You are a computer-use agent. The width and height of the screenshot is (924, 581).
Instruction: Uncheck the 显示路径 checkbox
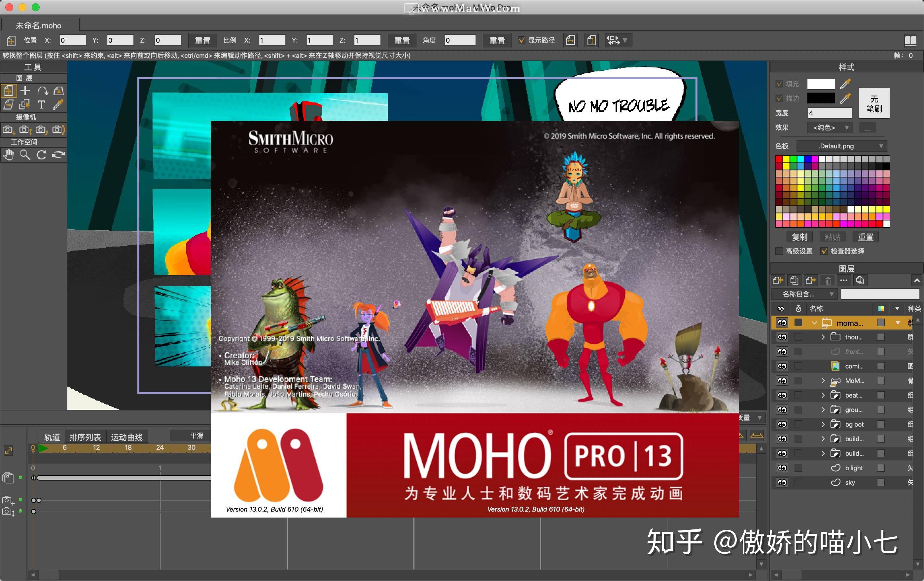(521, 40)
